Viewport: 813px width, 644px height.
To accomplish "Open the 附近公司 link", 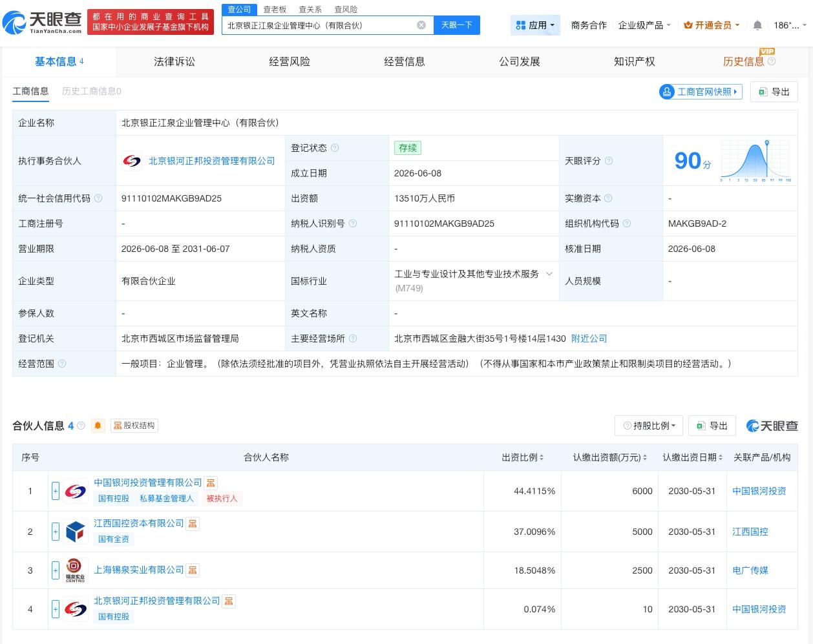I will (589, 338).
